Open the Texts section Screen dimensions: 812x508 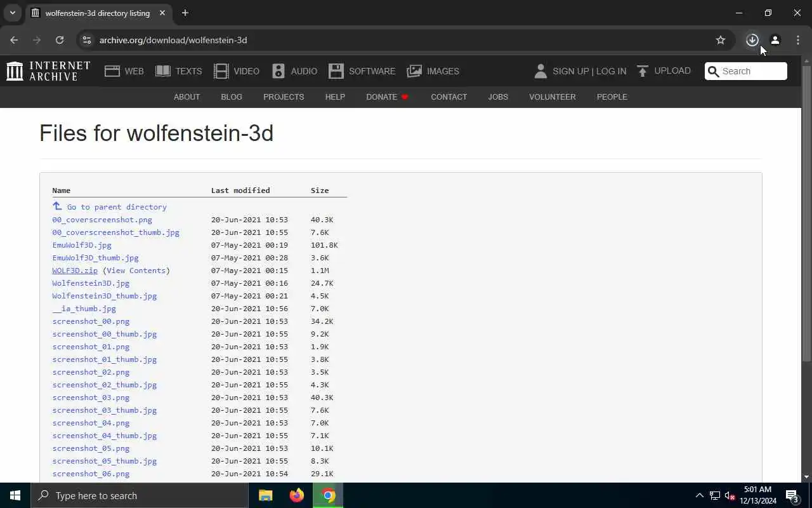pyautogui.click(x=179, y=71)
